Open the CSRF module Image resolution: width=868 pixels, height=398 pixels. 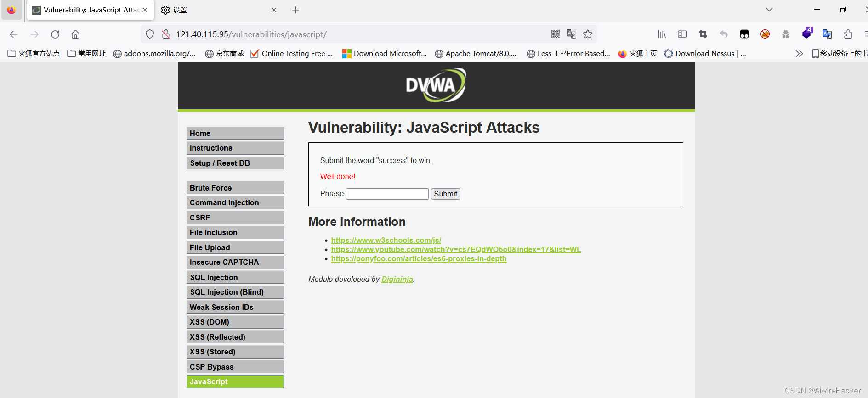tap(235, 218)
